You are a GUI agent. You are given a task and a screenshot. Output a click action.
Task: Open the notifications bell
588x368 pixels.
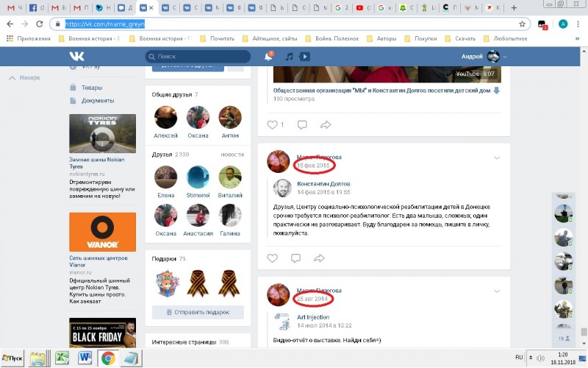(268, 57)
